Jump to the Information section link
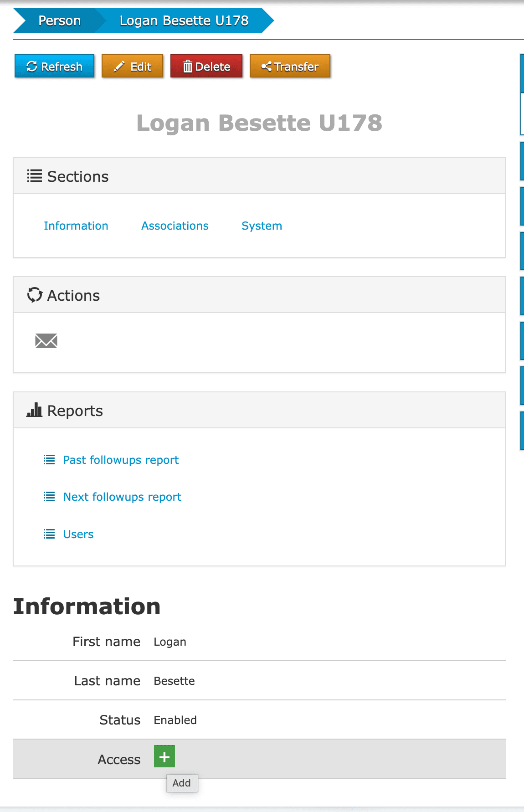Viewport: 524px width, 812px height. coord(76,226)
